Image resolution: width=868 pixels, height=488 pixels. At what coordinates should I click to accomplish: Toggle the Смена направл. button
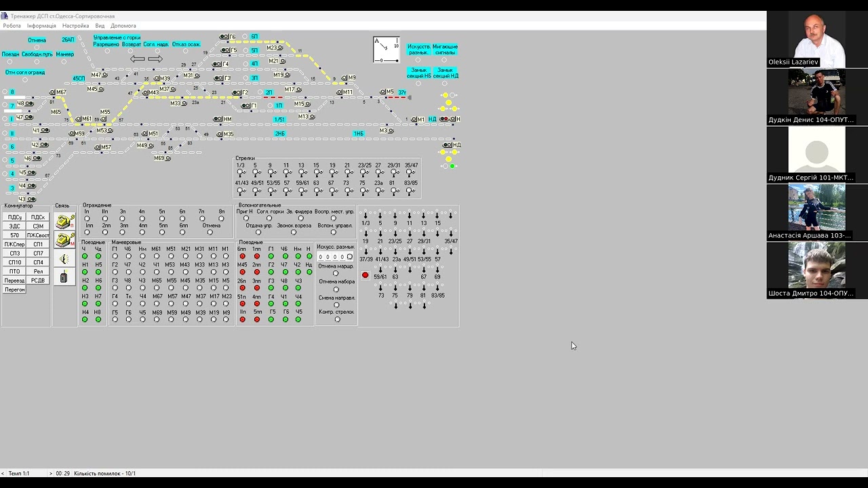tap(337, 304)
